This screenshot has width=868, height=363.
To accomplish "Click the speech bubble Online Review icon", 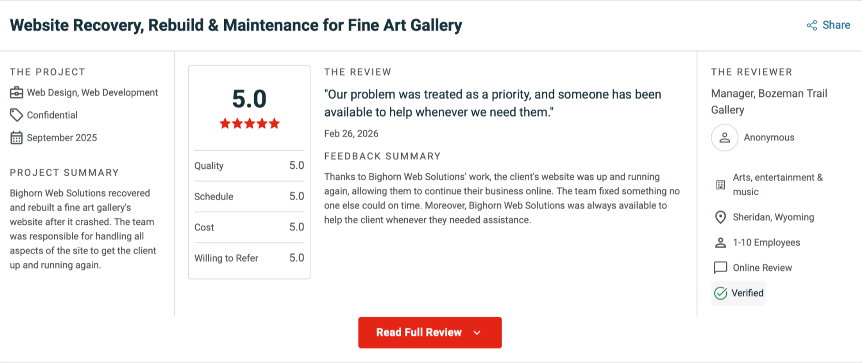I will click(x=720, y=268).
